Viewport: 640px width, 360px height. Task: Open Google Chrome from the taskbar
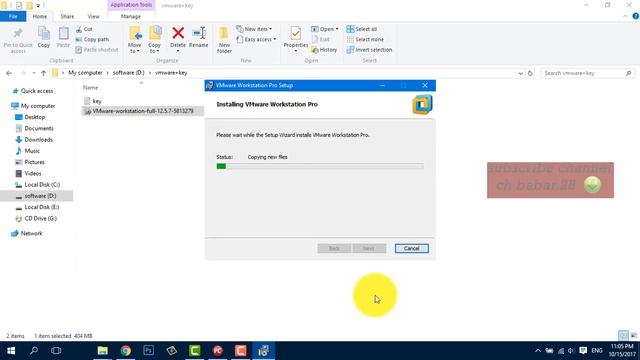[x=125, y=351]
